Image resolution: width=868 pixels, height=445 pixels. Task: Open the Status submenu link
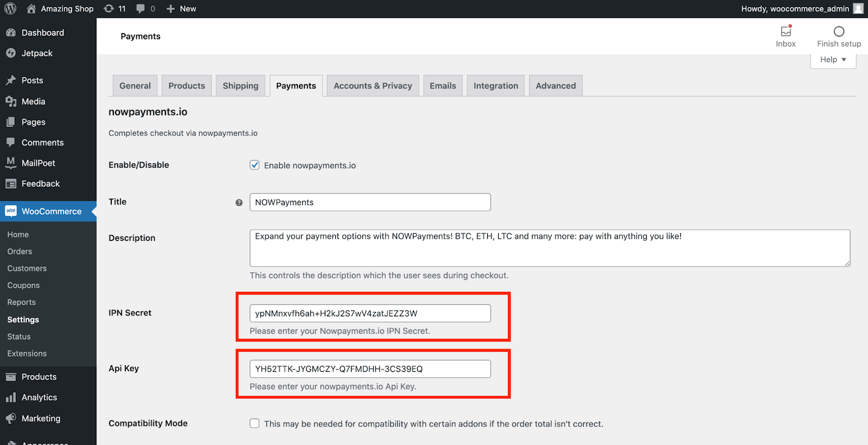(19, 336)
